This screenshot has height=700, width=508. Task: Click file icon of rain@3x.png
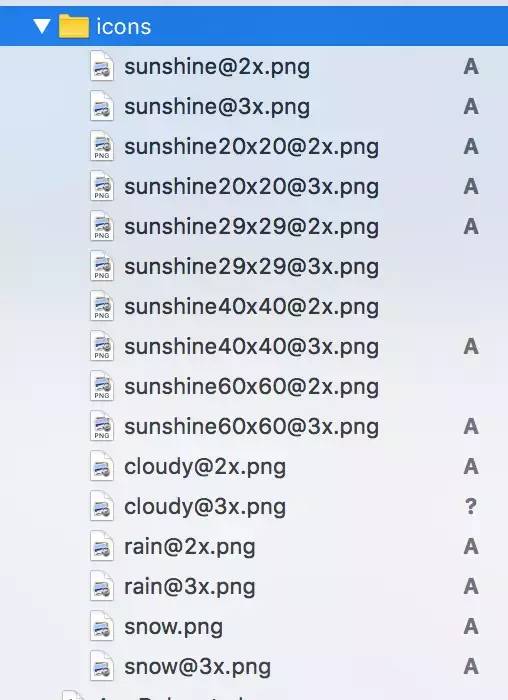click(x=102, y=586)
